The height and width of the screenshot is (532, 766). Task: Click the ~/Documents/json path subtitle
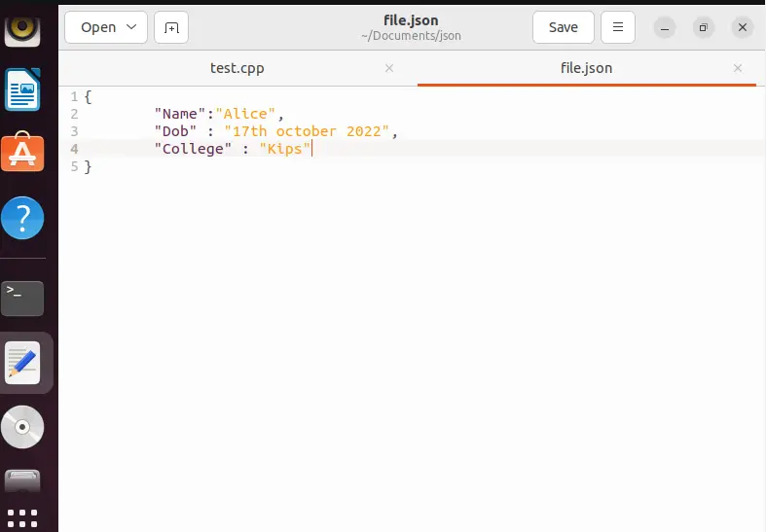[411, 36]
